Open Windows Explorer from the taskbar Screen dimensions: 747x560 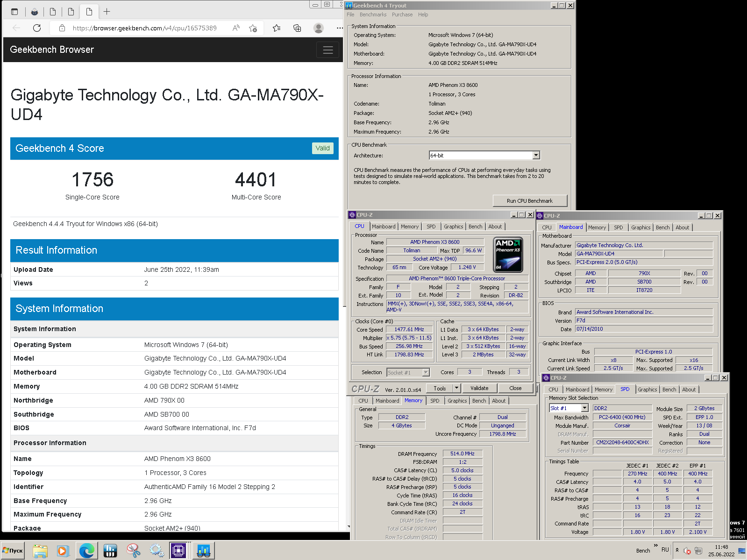point(40,551)
